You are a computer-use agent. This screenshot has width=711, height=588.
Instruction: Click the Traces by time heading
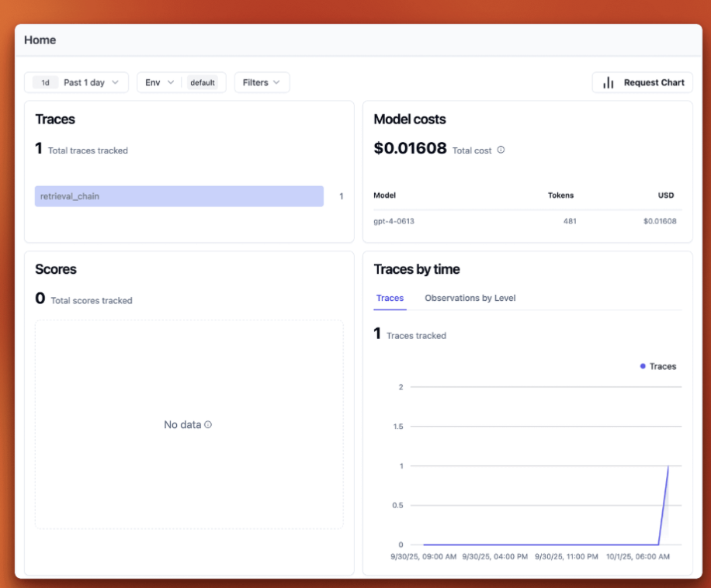tap(417, 269)
